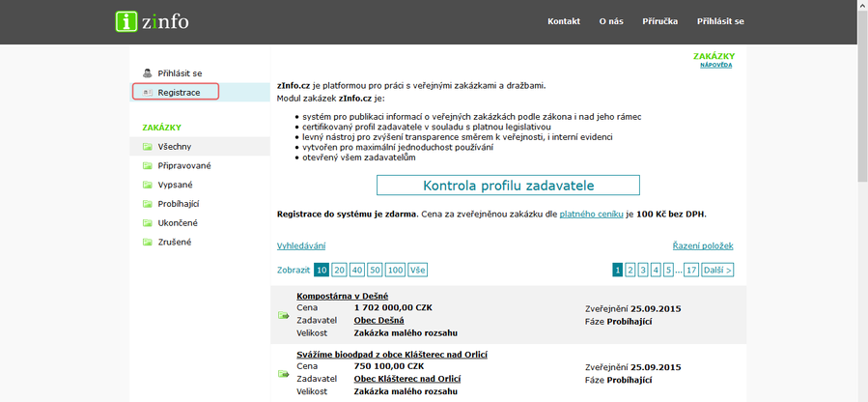Image resolution: width=868 pixels, height=402 pixels.
Task: Click the scrollbar down arrow
Action: click(861, 396)
